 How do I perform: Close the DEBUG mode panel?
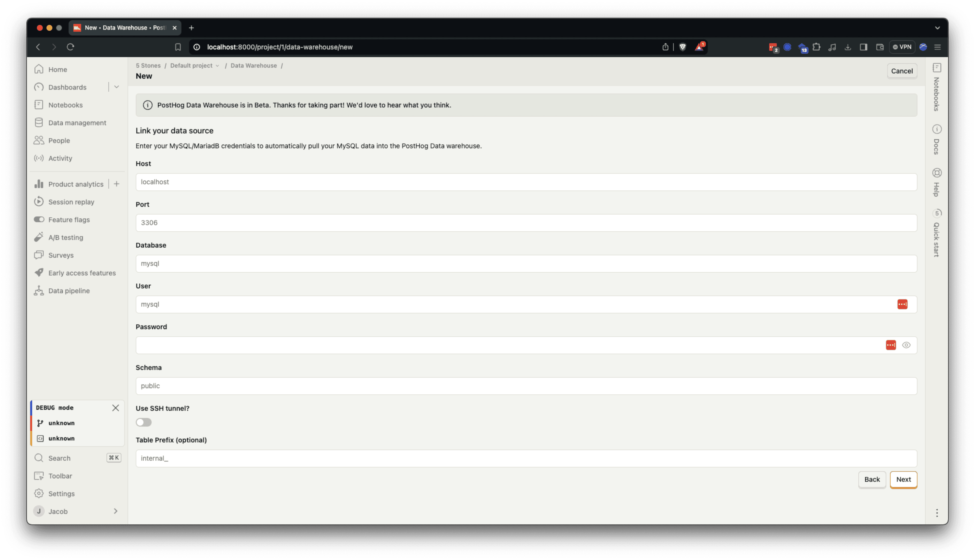115,408
